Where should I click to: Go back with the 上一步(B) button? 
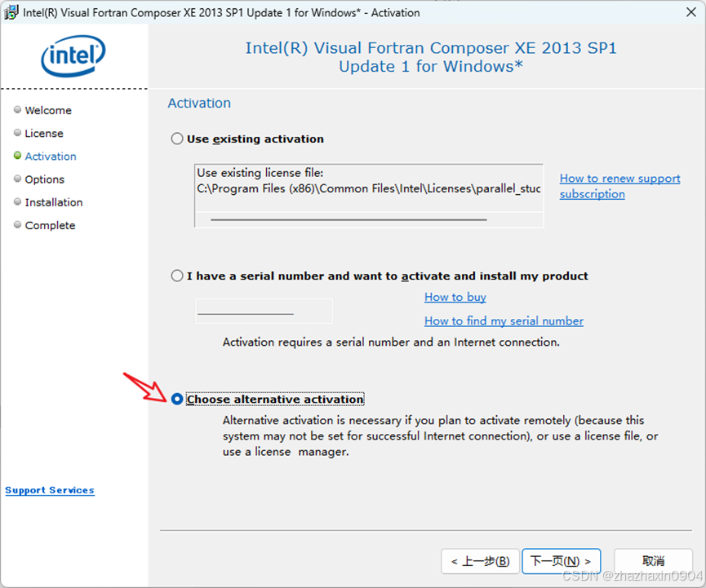[481, 561]
